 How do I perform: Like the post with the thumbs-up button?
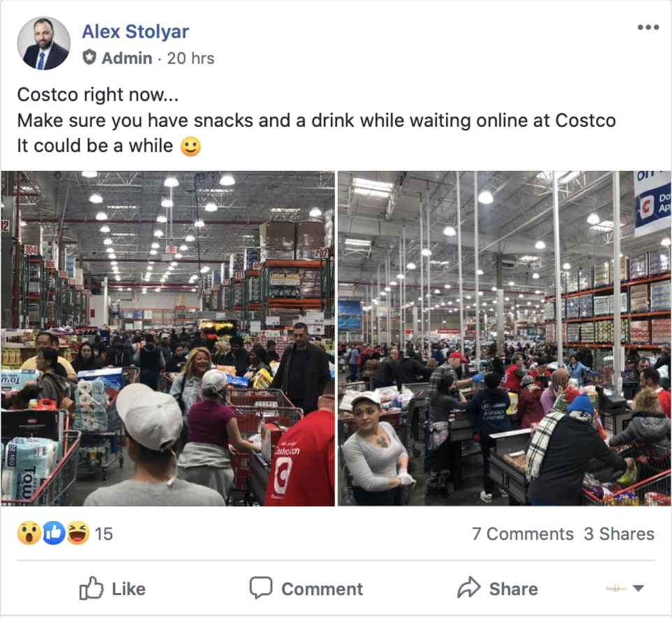tap(112, 589)
